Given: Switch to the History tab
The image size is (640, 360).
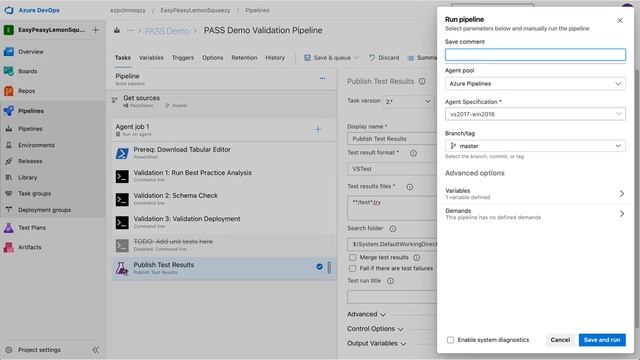Looking at the screenshot, I should coord(275,58).
